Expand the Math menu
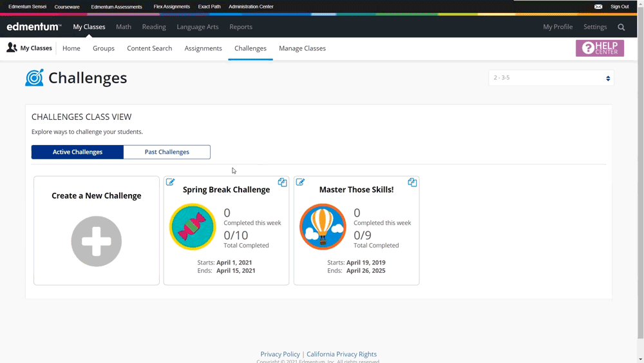This screenshot has width=644, height=363. tap(124, 27)
